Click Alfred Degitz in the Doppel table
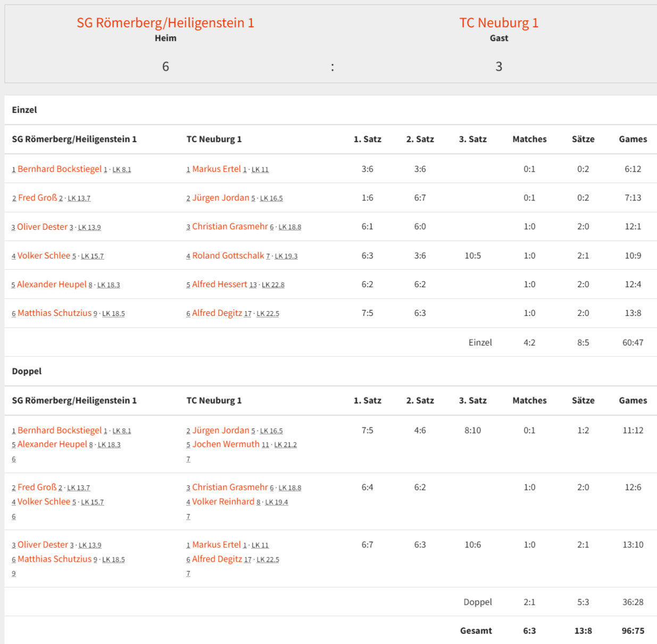This screenshot has height=644, width=657. point(217,559)
